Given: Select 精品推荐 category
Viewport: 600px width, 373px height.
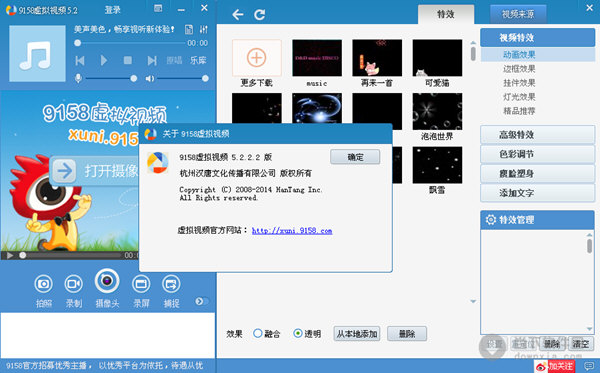Looking at the screenshot, I should pos(519,111).
